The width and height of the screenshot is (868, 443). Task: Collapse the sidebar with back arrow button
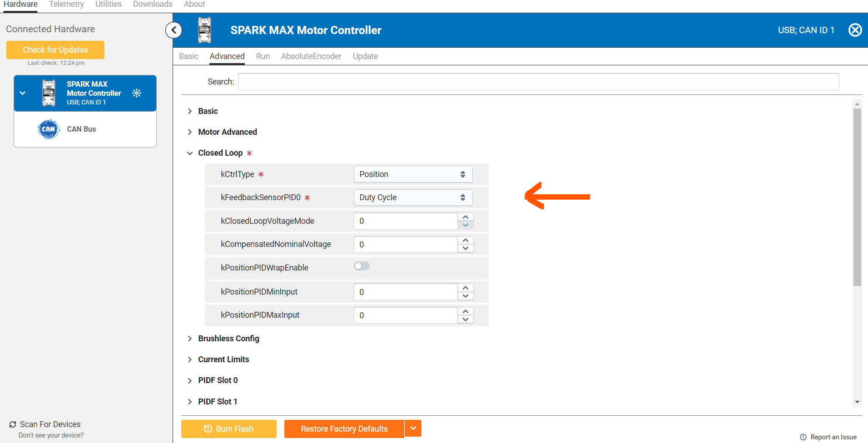[x=174, y=30]
